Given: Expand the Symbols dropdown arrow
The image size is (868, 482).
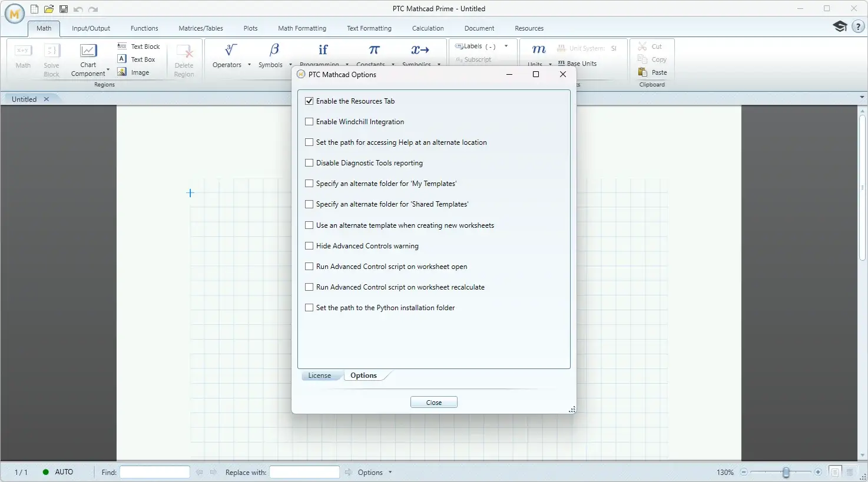Looking at the screenshot, I should 290,65.
